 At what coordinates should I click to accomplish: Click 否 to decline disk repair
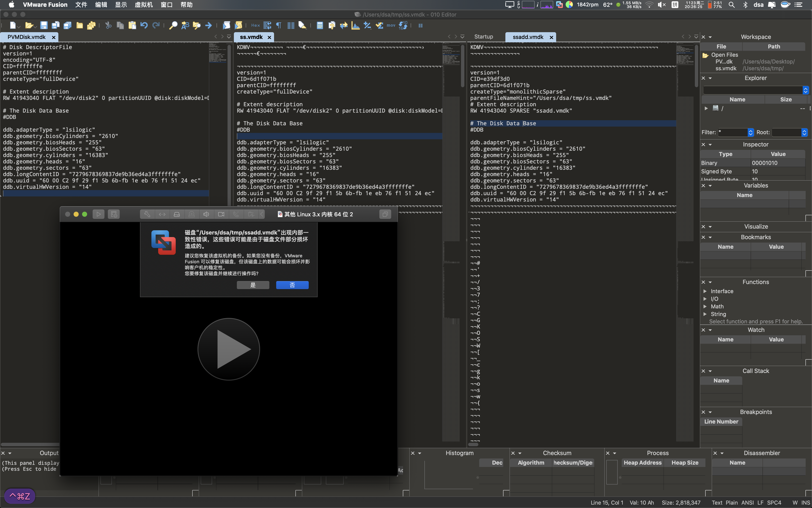coord(292,285)
